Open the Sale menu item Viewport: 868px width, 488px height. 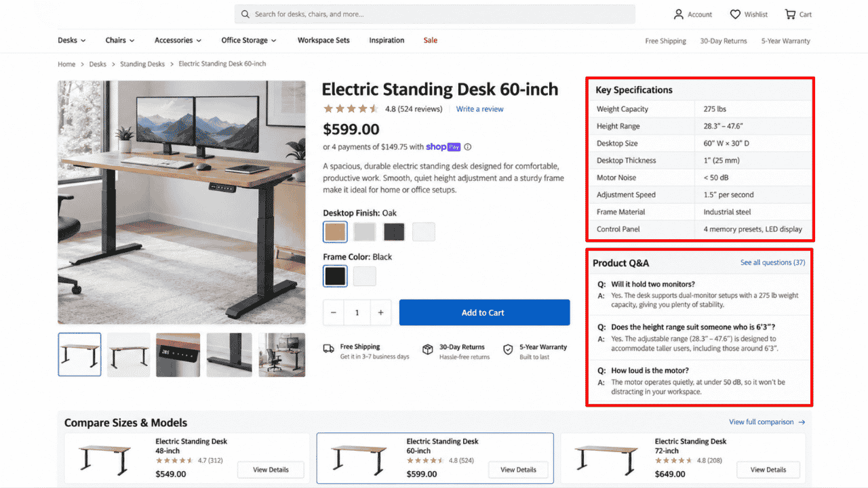click(430, 41)
